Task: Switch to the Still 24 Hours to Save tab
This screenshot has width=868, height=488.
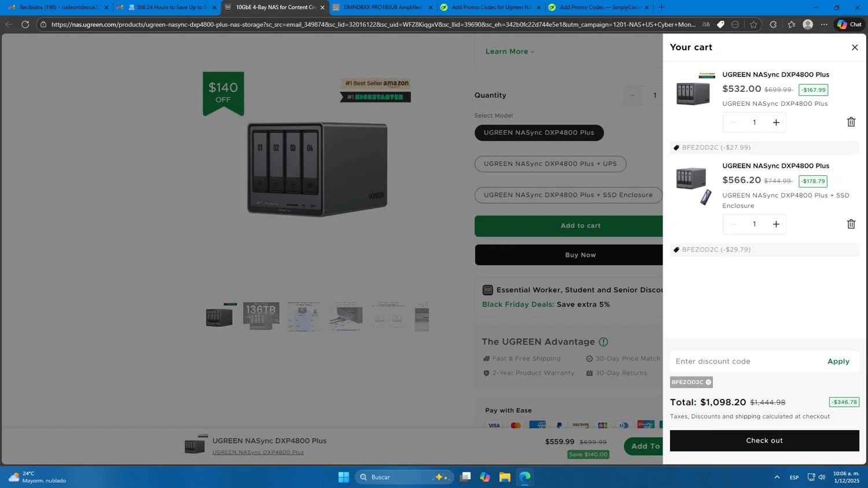Action: tap(165, 8)
